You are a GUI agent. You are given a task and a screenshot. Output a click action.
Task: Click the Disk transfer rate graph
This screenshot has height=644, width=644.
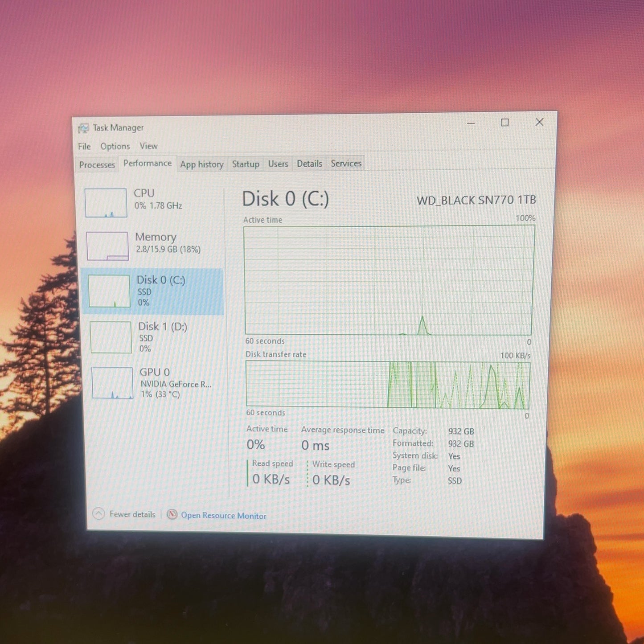coord(388,385)
